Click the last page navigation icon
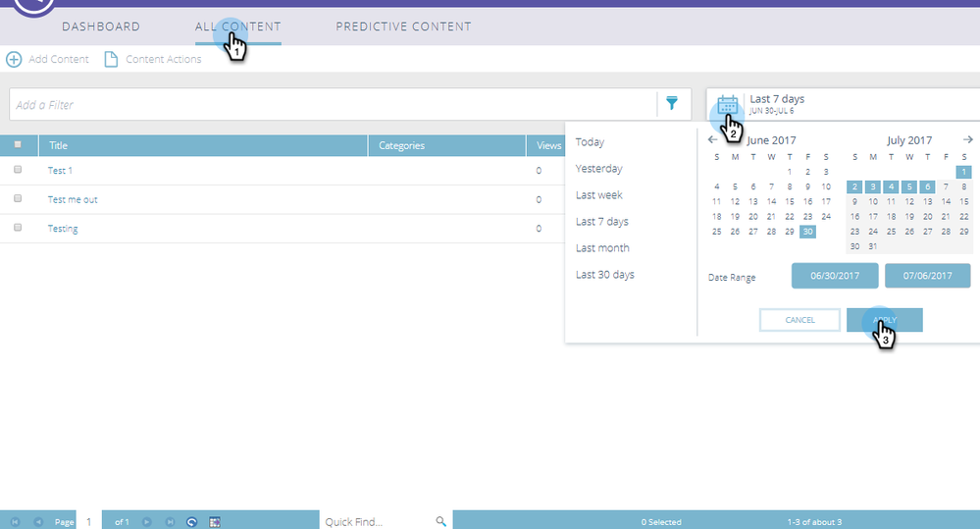980x529 pixels. [x=170, y=521]
